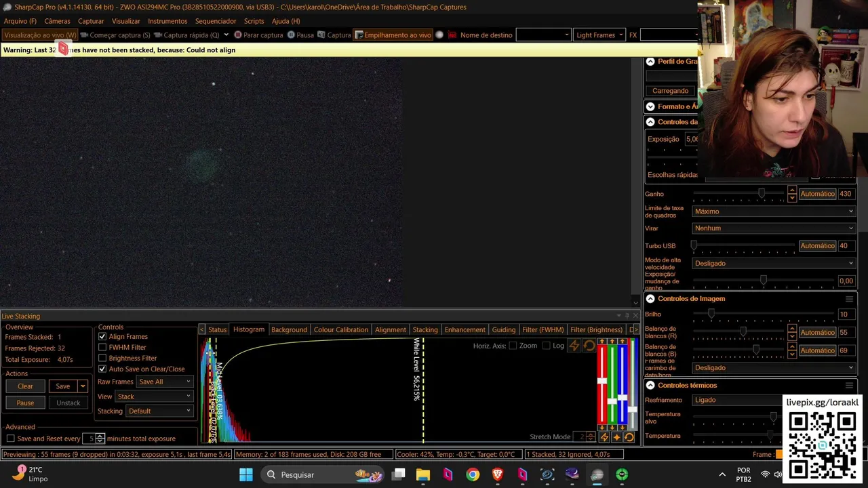Toggle the Ganho Automático button
The width and height of the screenshot is (868, 488).
pyautogui.click(x=817, y=194)
